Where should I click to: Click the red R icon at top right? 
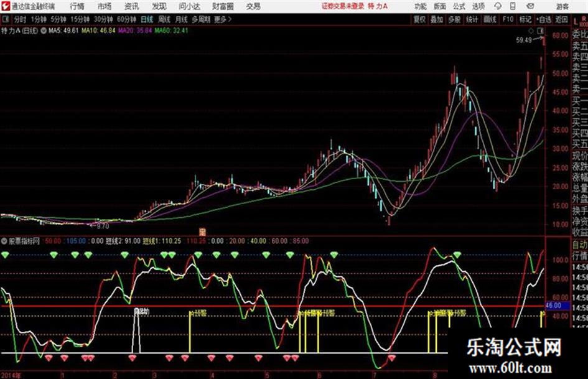point(584,19)
